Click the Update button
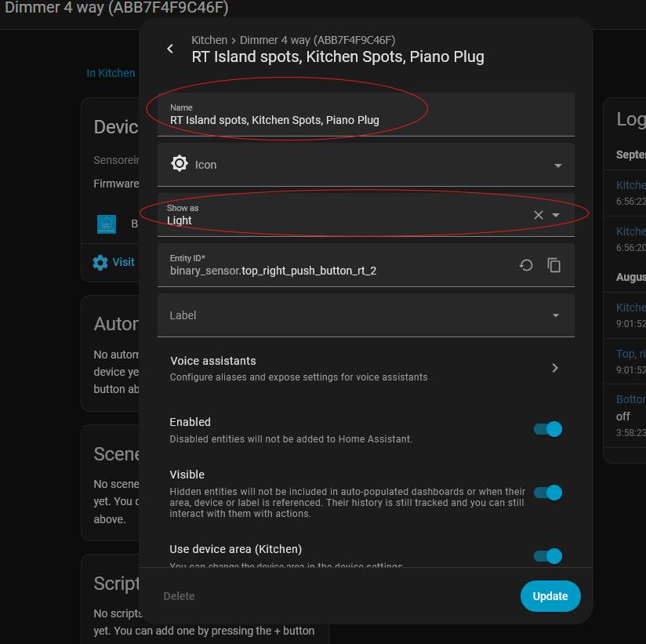 click(550, 596)
